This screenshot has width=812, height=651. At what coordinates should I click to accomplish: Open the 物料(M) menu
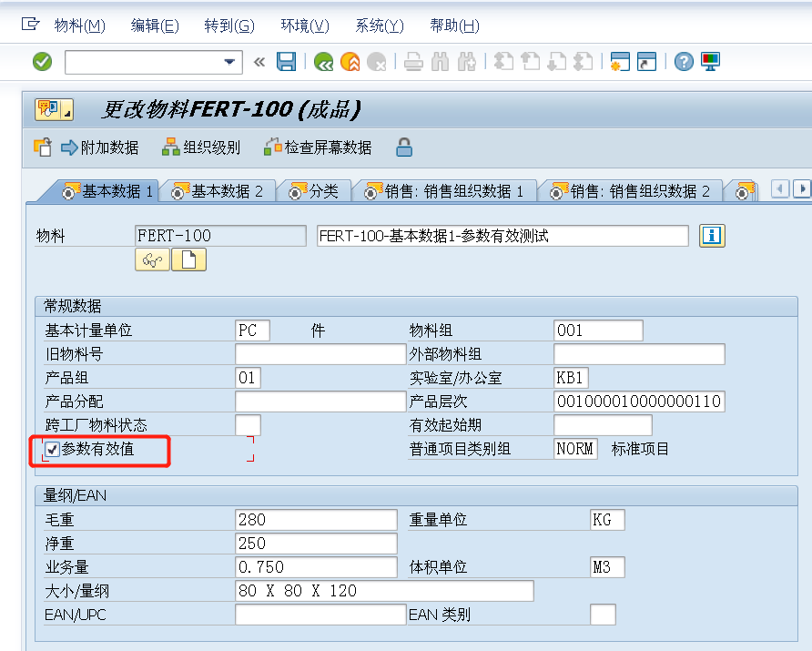coord(80,25)
